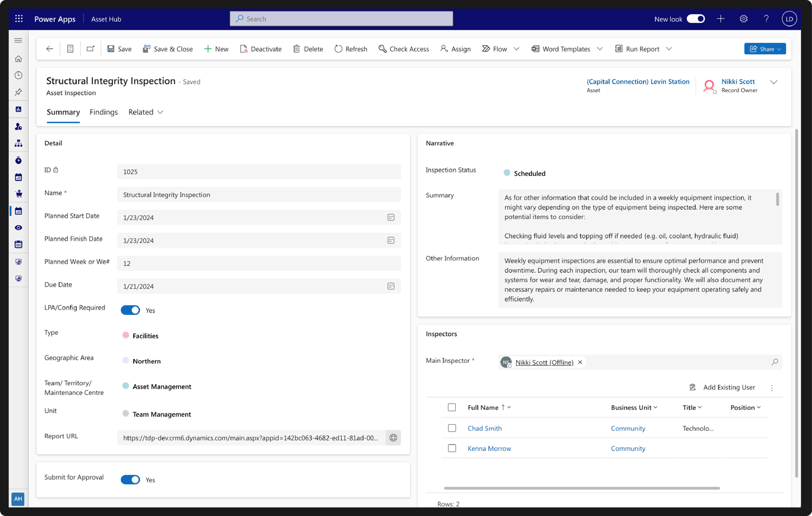Click the Settings gear icon
This screenshot has width=812, height=516.
click(744, 19)
